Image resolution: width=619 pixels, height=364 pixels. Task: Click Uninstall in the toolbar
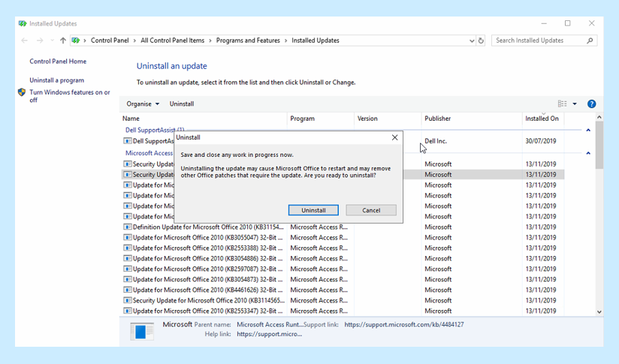point(182,104)
